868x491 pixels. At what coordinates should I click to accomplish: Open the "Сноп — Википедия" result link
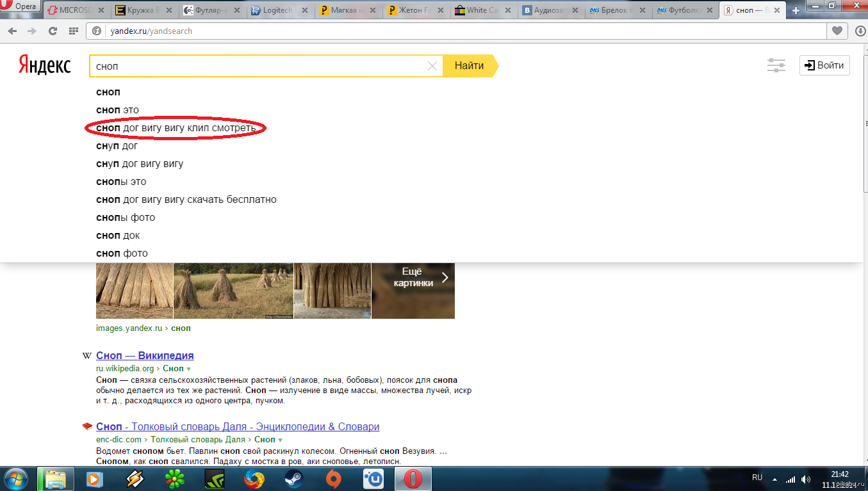click(145, 355)
